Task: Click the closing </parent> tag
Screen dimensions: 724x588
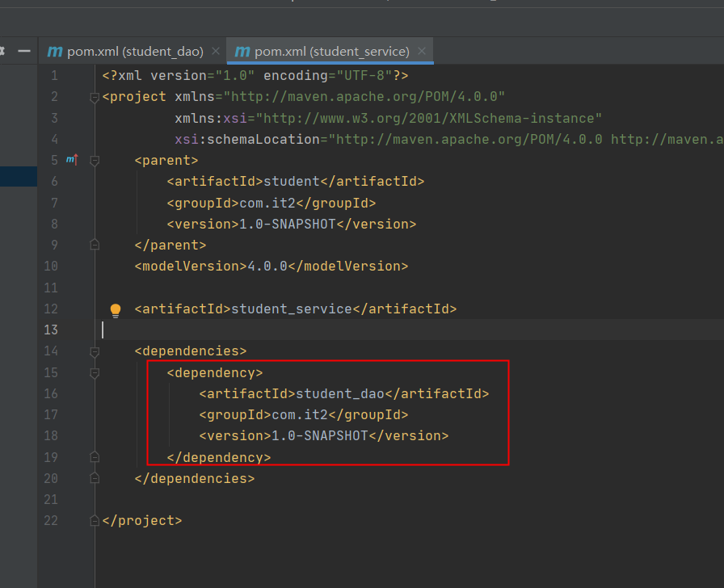Action: coord(170,245)
